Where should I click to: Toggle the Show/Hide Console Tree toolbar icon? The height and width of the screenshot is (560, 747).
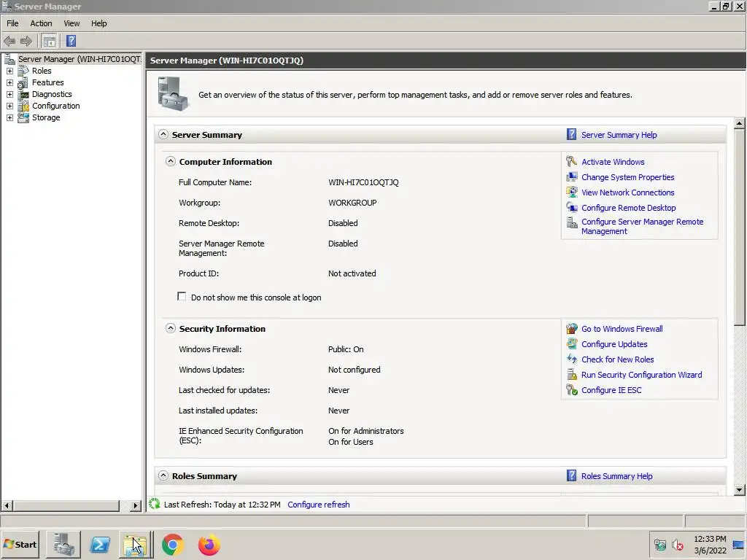coord(49,41)
